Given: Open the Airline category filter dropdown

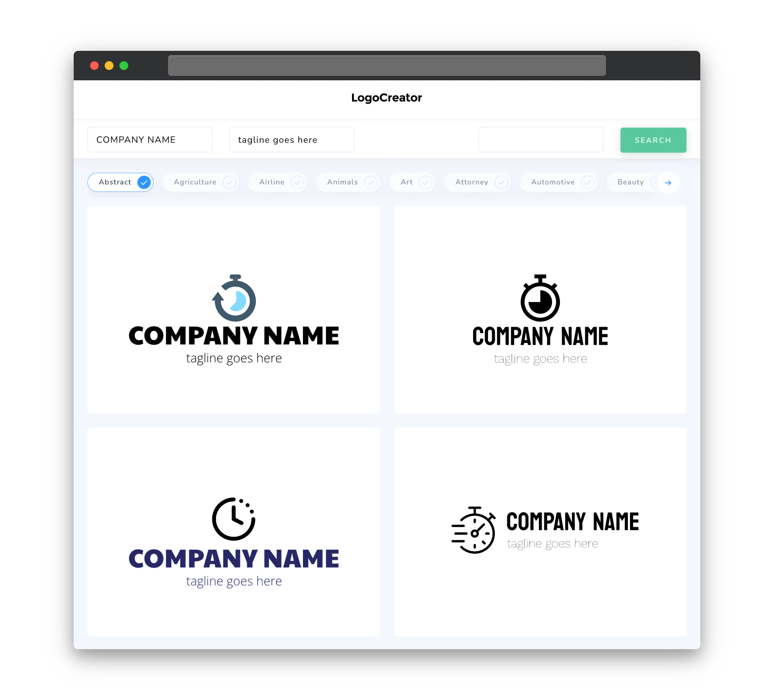Looking at the screenshot, I should click(x=279, y=182).
